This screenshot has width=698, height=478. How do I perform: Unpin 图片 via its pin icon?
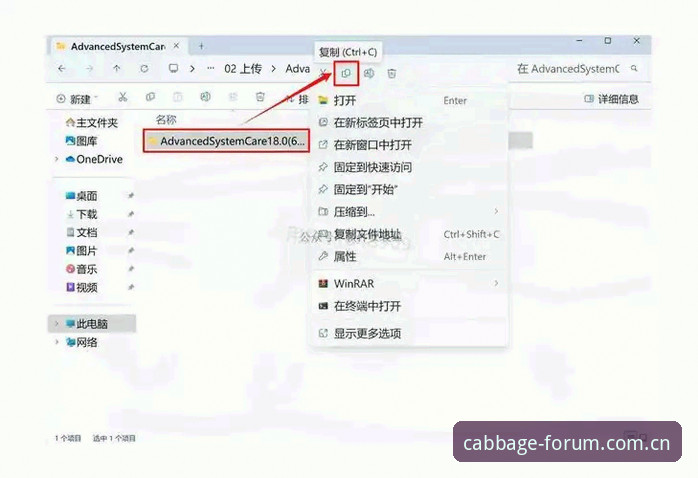click(x=131, y=251)
